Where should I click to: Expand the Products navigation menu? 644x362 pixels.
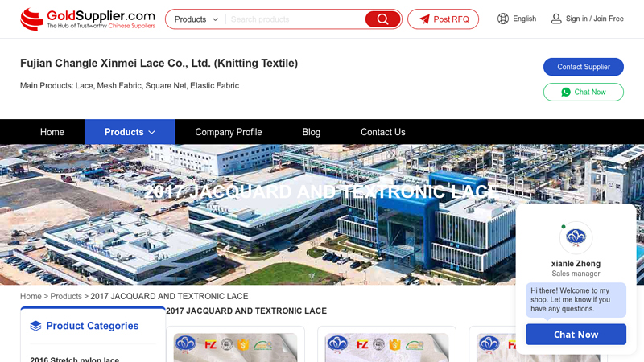pos(130,132)
